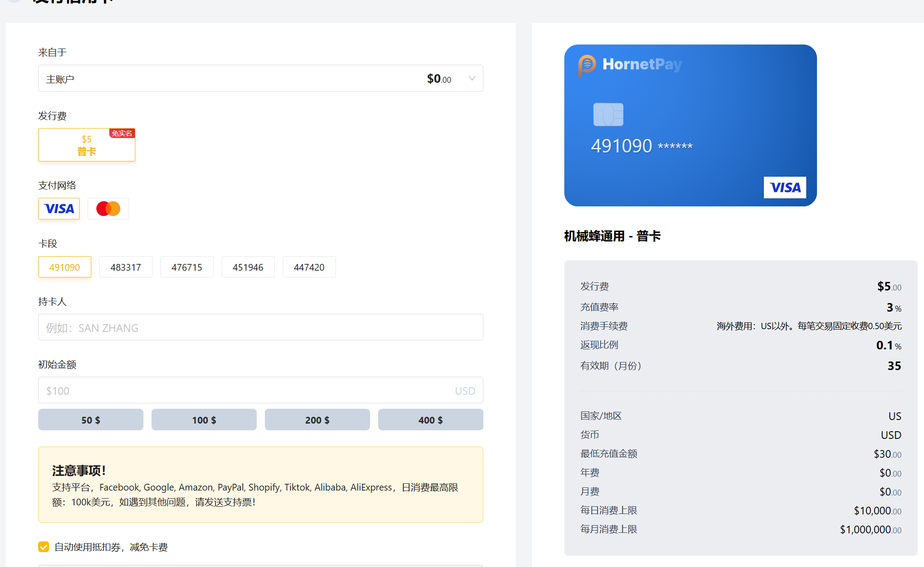This screenshot has width=924, height=567.
Task: Click the 每日消费上限 $10,000.00 value
Action: point(878,511)
